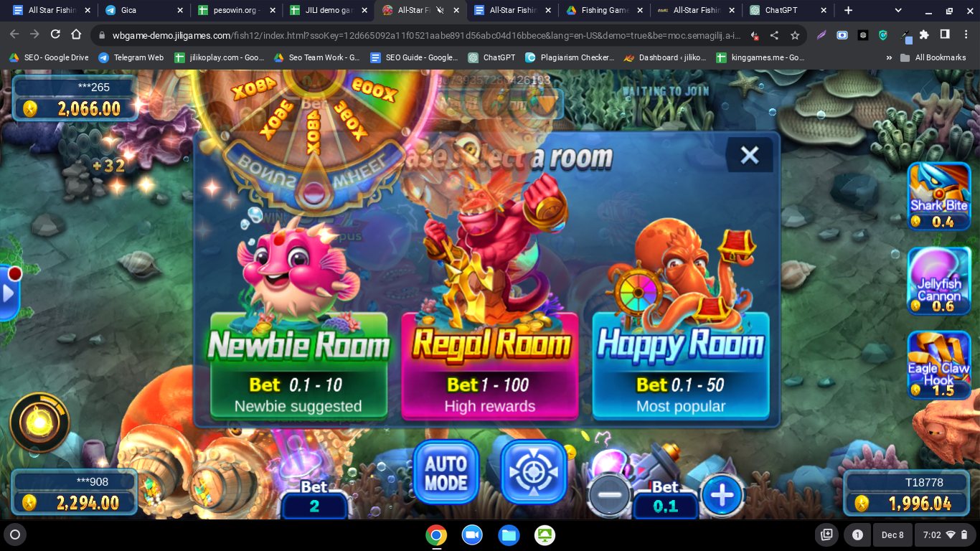Screen dimensions: 980x551
Task: Select the Shark Bite weapon
Action: click(x=939, y=197)
